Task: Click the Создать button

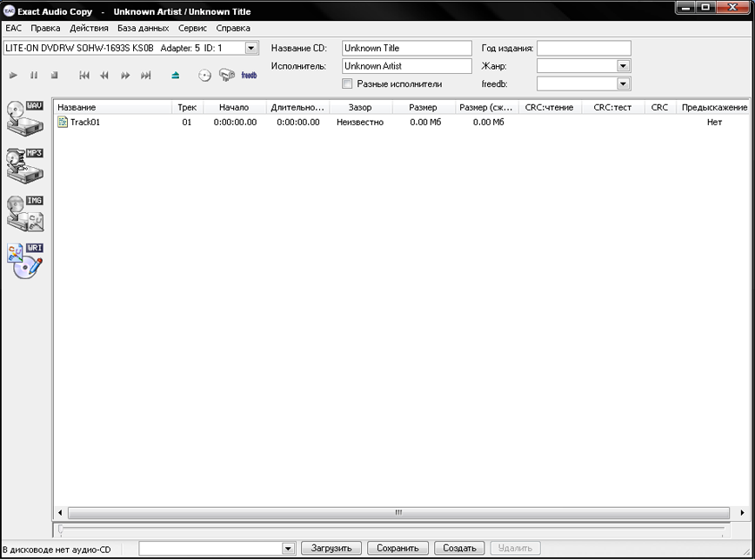Action: pyautogui.click(x=460, y=548)
